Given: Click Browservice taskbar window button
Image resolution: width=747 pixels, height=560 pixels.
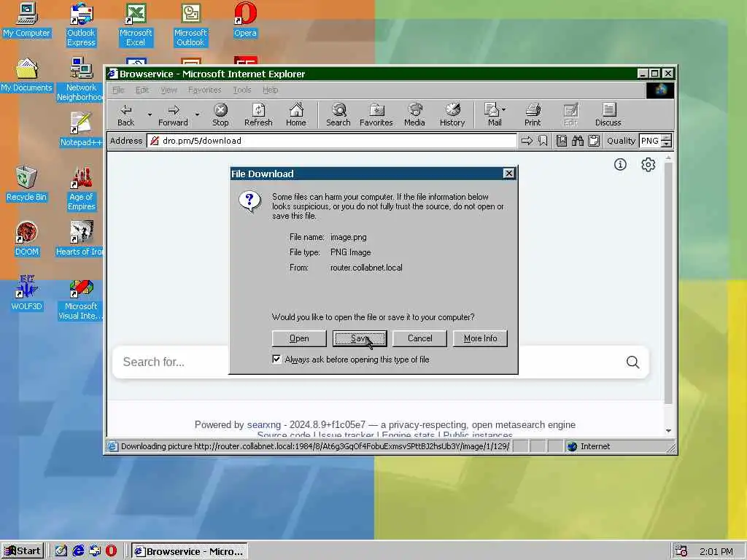Looking at the screenshot, I should click(190, 551).
